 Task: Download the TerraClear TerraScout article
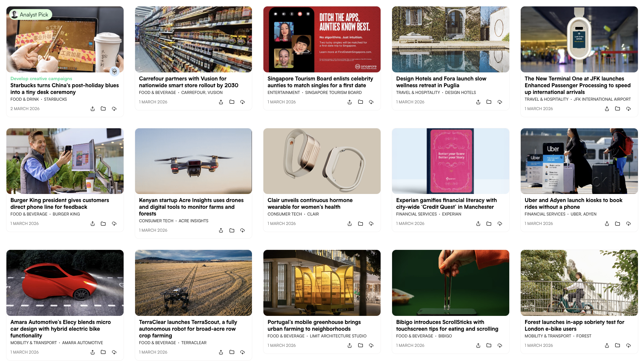(243, 352)
